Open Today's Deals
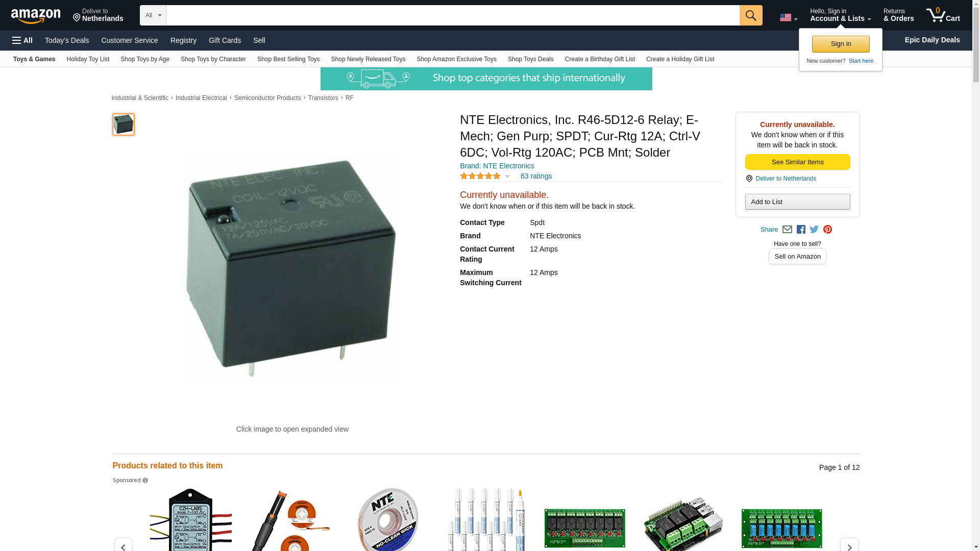 [x=67, y=40]
